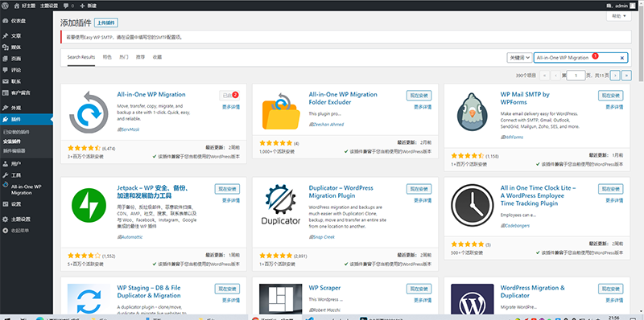Click the 上传插件 upload plugin button
Viewport: 644px width, 320px height.
pos(106,23)
